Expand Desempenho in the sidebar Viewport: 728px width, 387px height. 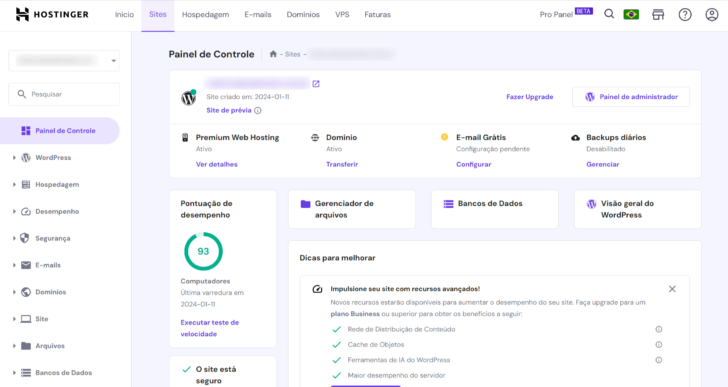point(14,212)
